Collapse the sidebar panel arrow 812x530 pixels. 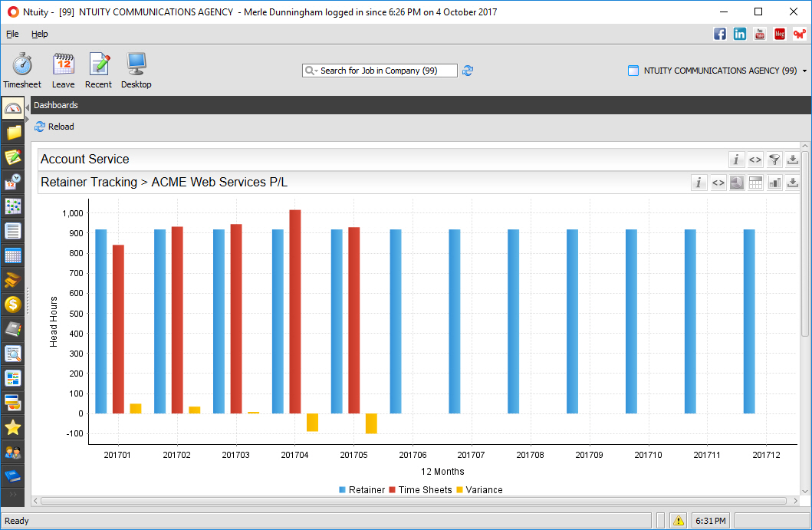click(28, 107)
